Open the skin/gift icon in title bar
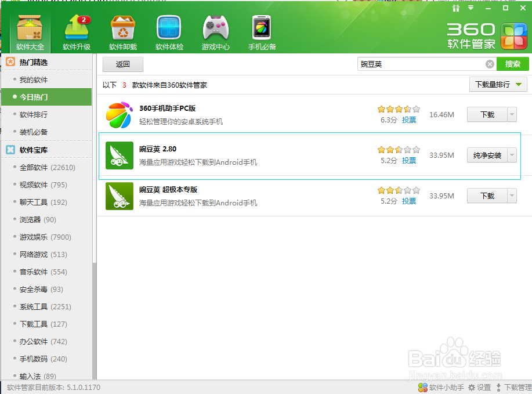The image size is (532, 394). pos(455,8)
